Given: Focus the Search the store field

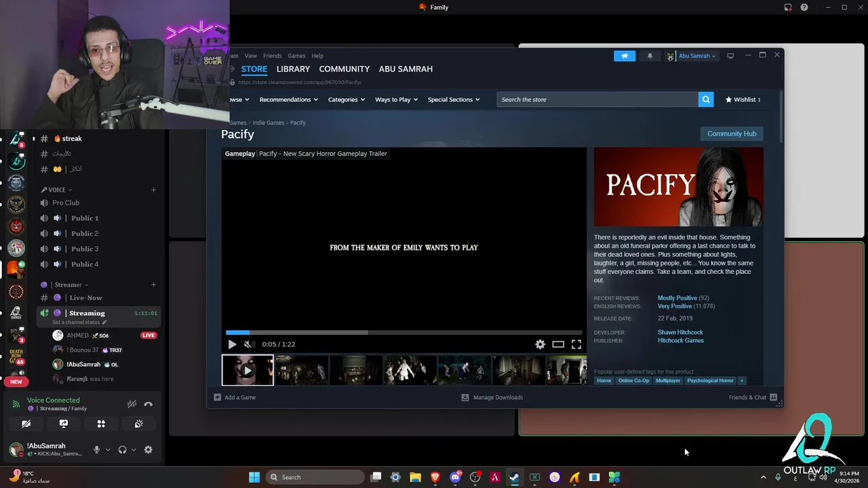Looking at the screenshot, I should pos(597,100).
